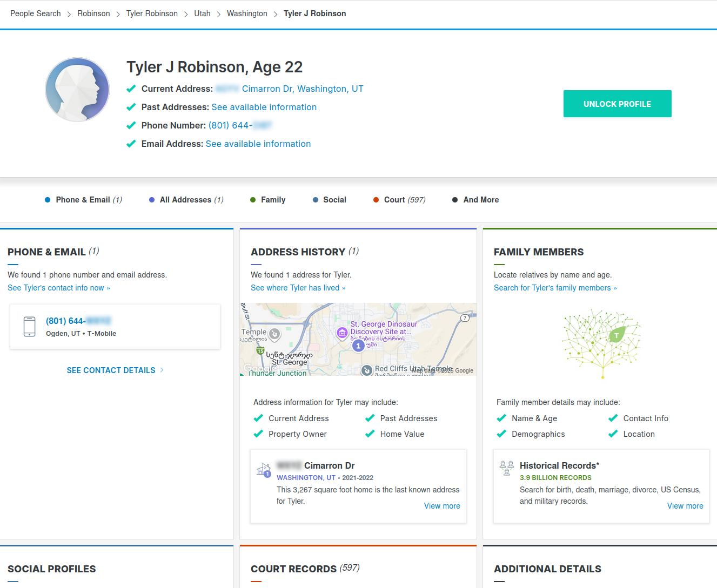
Task: Open the And More tab
Action: coord(475,200)
